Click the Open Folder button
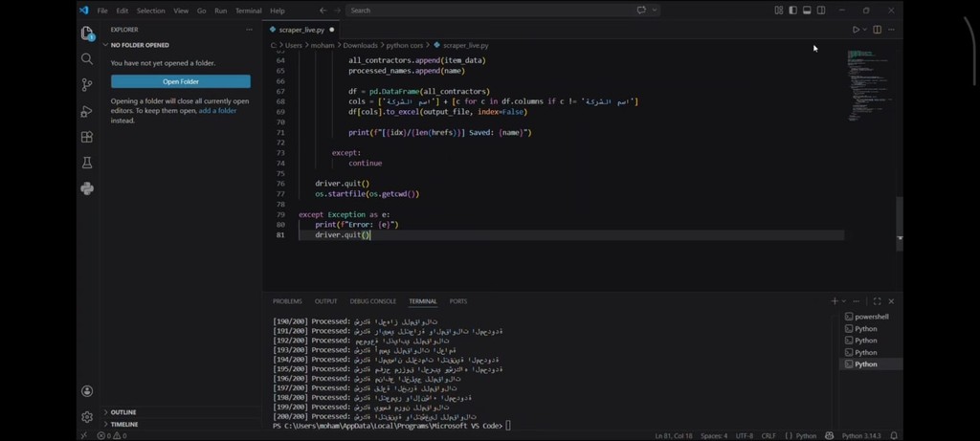 (x=181, y=81)
